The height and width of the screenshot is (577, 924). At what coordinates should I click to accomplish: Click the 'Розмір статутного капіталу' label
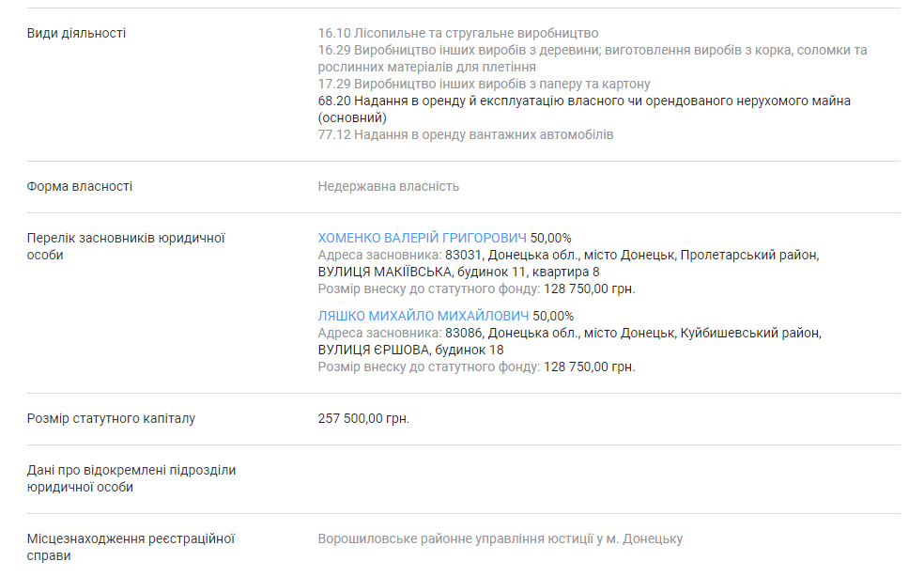point(111,418)
